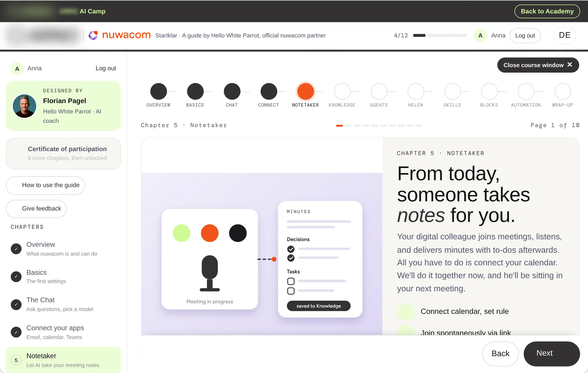Click the AI Camp title
The image size is (588, 373).
coord(92,11)
